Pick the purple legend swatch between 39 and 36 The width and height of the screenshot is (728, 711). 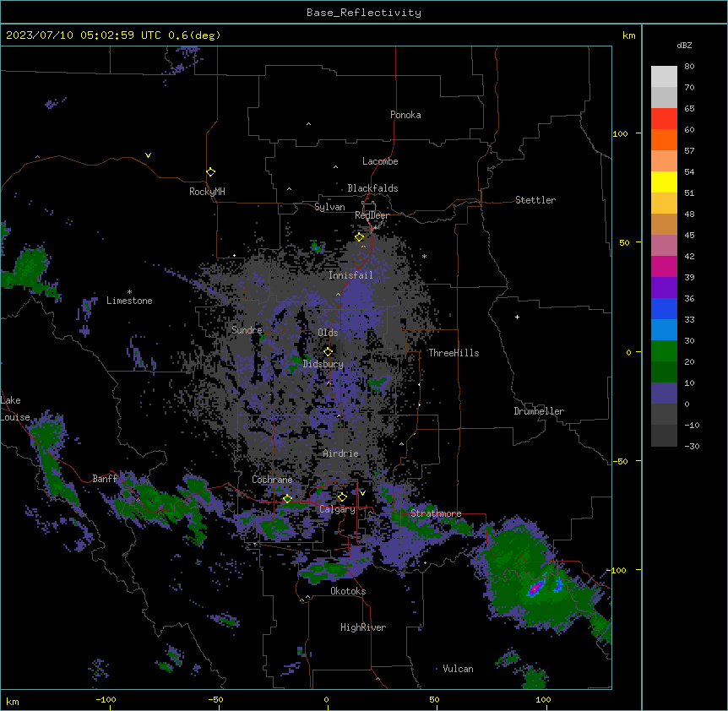coord(664,287)
